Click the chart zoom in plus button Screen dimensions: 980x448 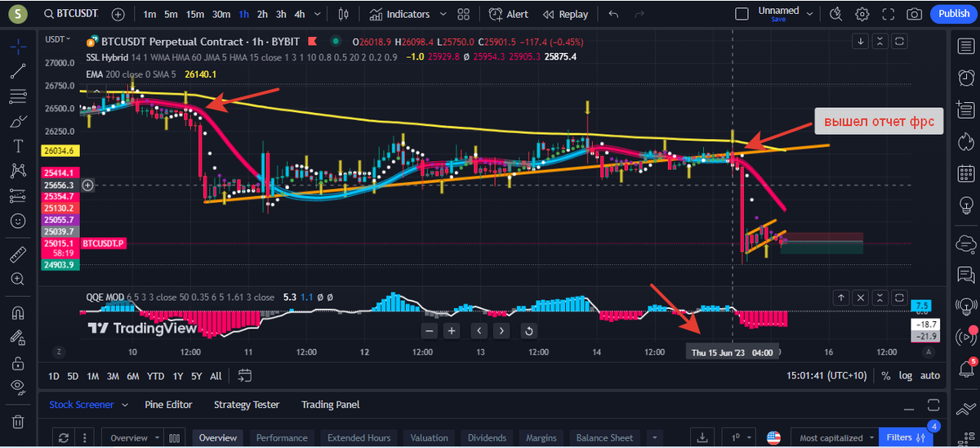pos(451,330)
